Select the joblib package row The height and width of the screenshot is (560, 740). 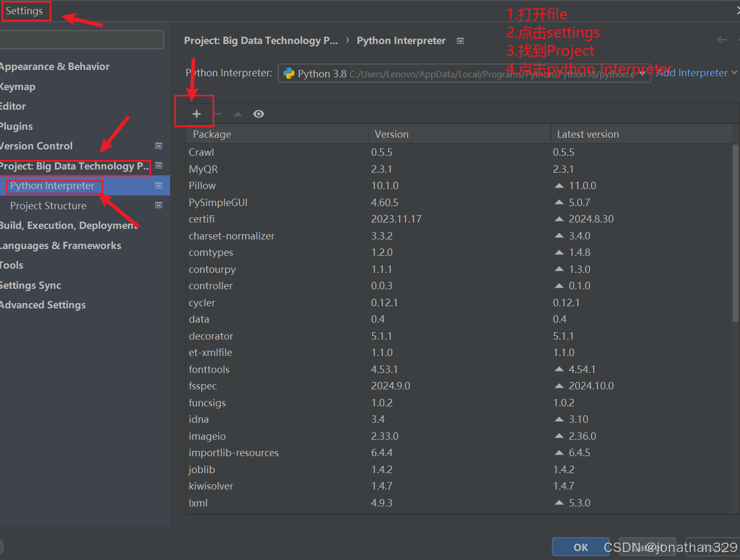click(459, 469)
